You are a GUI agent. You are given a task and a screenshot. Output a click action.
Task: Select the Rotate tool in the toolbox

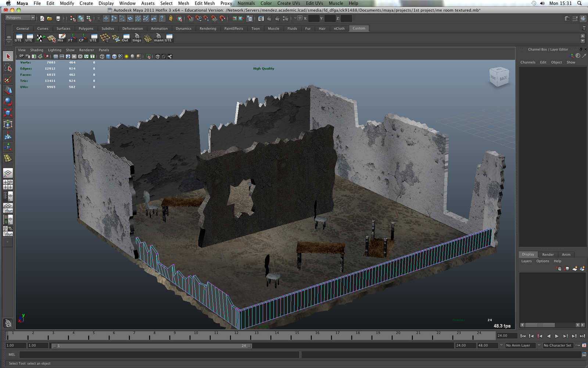[8, 102]
